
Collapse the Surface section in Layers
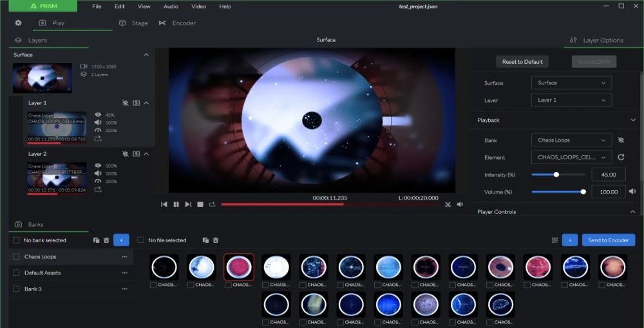click(146, 55)
